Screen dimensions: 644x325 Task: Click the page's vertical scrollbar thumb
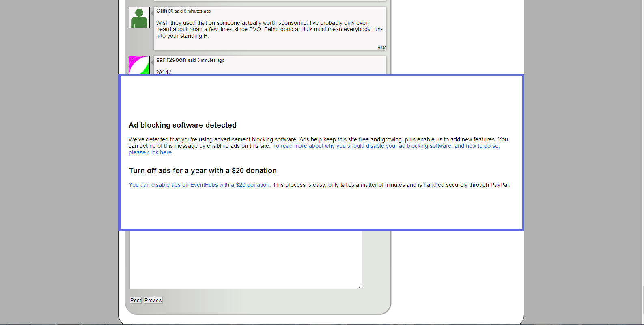(643, 301)
